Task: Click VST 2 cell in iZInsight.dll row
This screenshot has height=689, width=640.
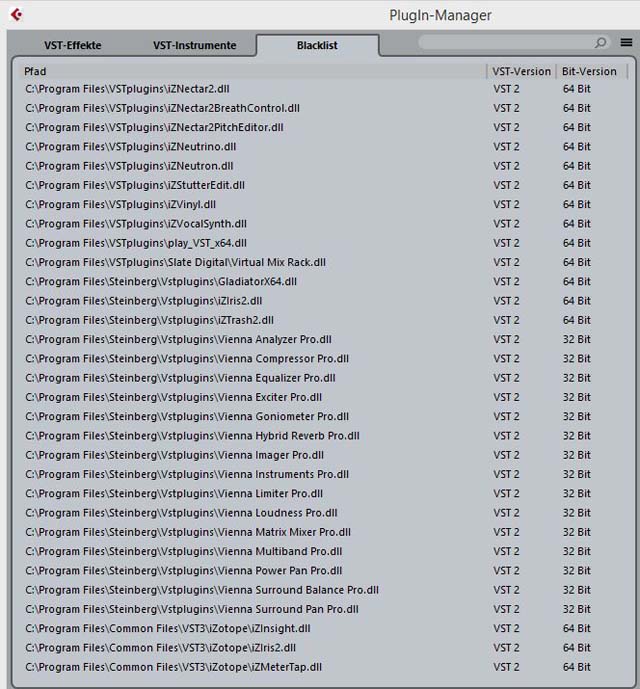Action: [x=506, y=629]
